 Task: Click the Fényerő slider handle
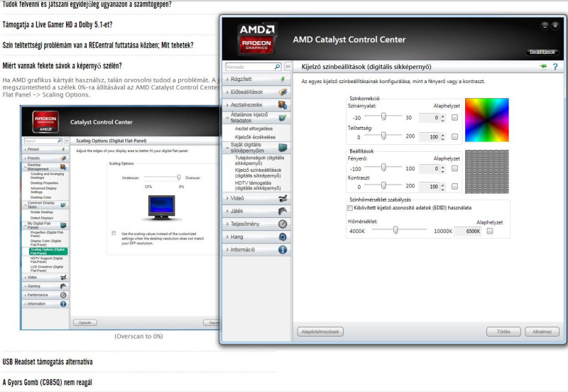[383, 167]
